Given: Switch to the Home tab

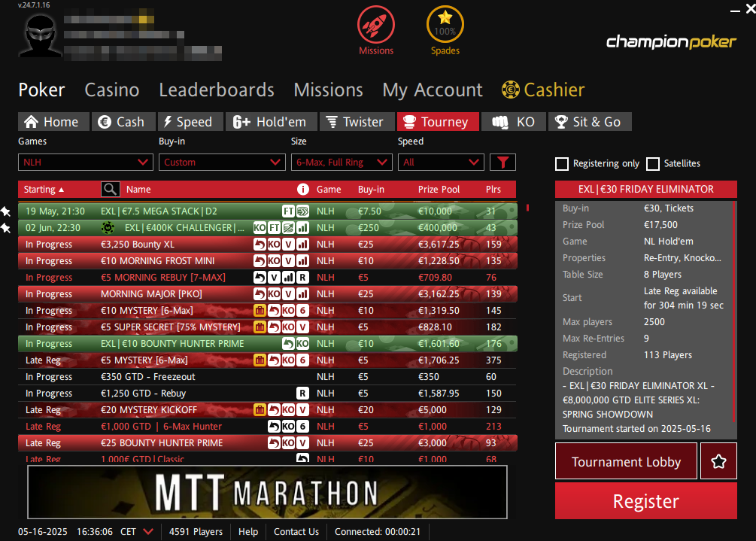Looking at the screenshot, I should pos(53,121).
